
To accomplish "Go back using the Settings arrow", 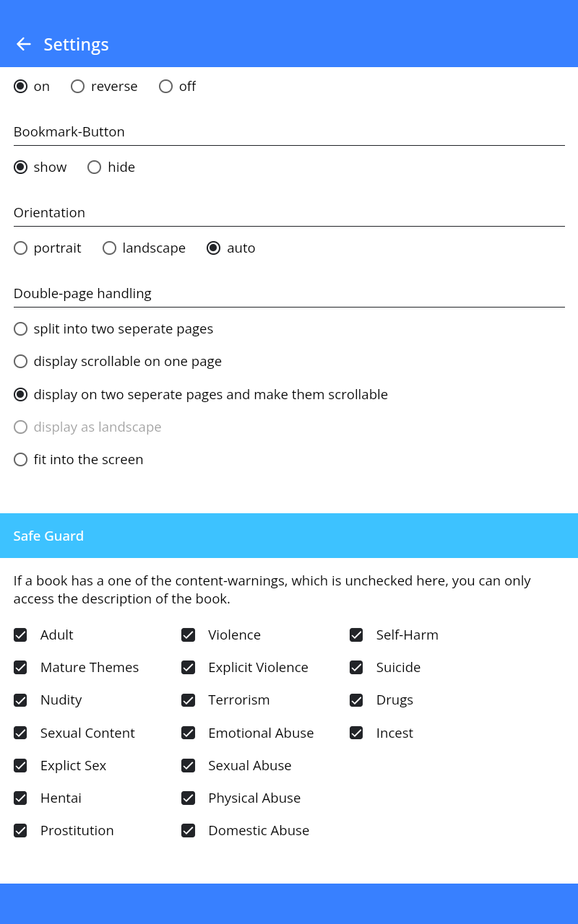I will [23, 44].
